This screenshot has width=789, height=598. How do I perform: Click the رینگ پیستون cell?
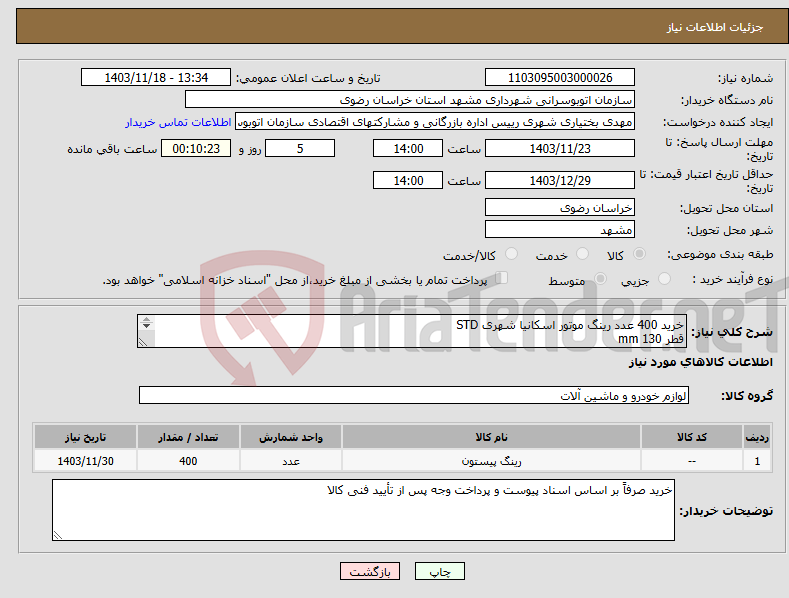tap(491, 461)
